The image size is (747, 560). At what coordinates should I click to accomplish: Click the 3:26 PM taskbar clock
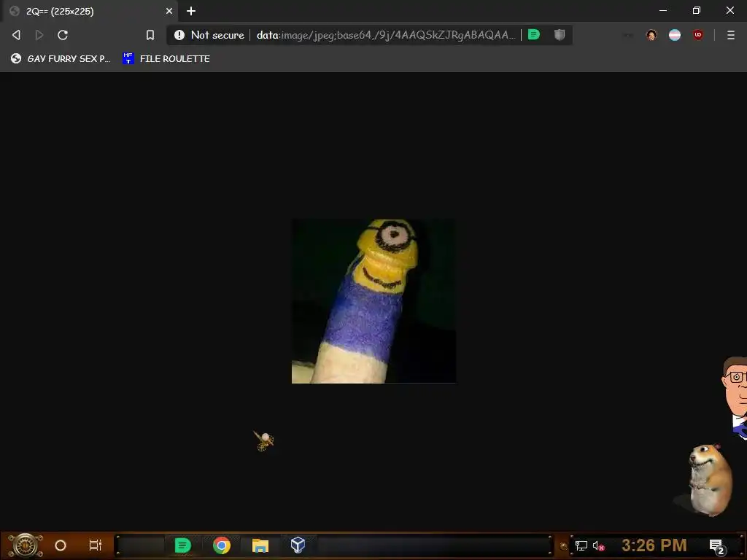point(654,545)
